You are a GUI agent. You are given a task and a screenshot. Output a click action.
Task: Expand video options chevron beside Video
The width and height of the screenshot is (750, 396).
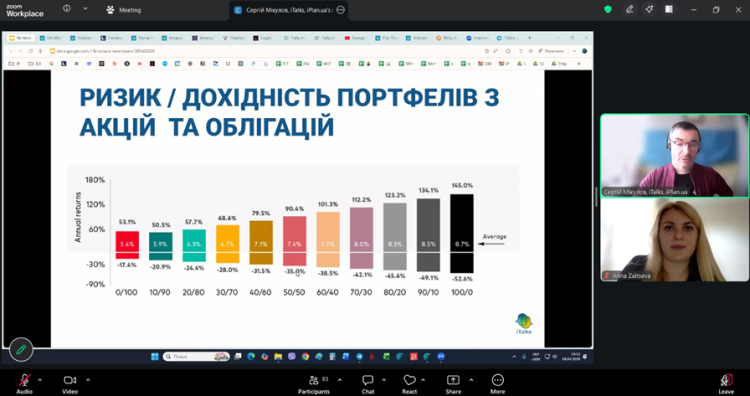(88, 380)
